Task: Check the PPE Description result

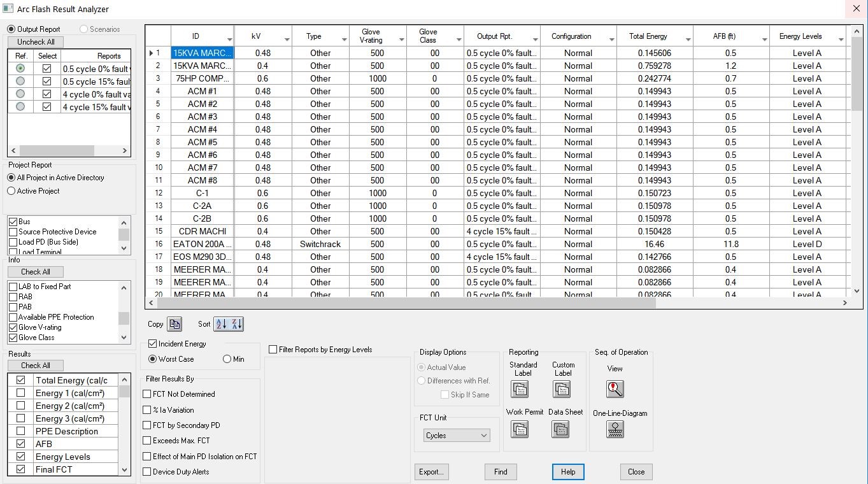Action: point(21,431)
